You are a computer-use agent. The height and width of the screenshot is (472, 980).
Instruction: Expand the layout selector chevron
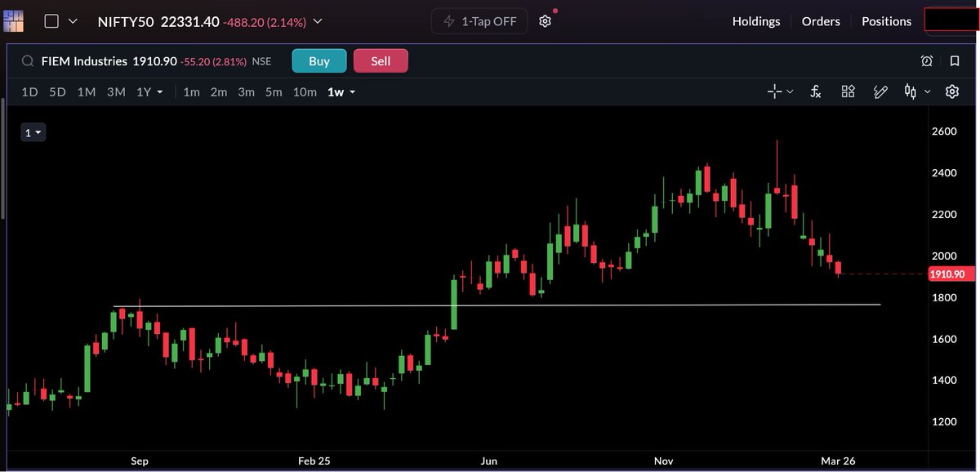pos(73,21)
